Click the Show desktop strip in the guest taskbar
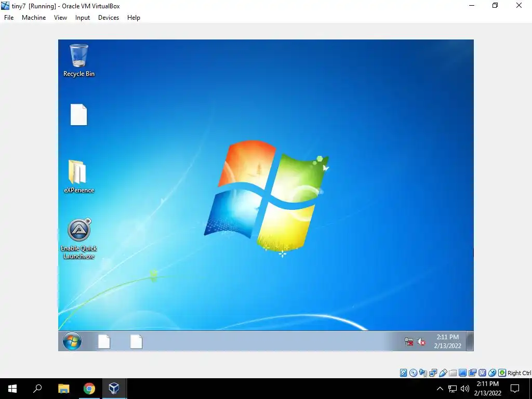 coord(470,341)
